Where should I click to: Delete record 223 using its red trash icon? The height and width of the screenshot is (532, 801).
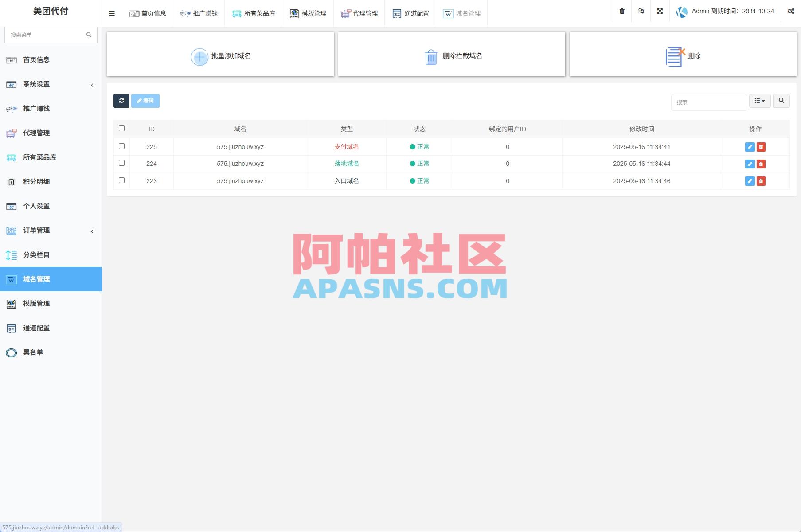point(761,181)
